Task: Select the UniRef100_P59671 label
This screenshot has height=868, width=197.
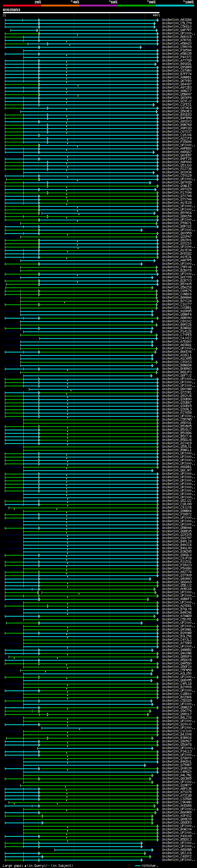Action: point(177,223)
